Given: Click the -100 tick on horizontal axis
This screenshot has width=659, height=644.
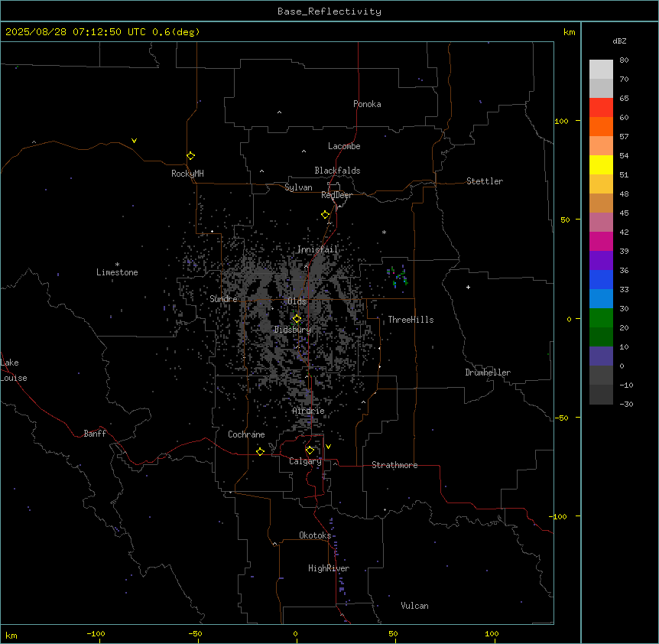Looking at the screenshot, I should point(96,633).
